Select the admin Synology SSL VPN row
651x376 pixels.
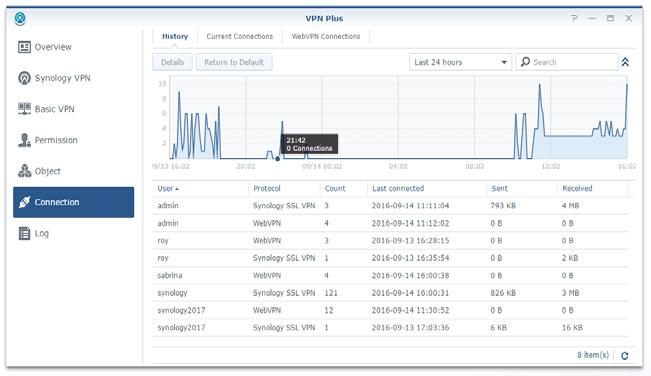tap(390, 206)
